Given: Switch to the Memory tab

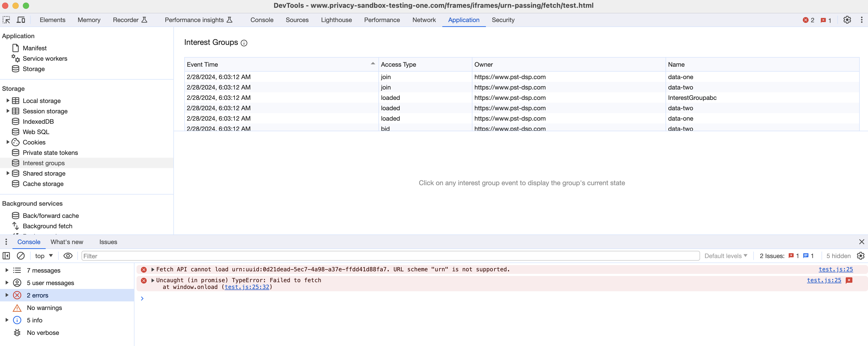Looking at the screenshot, I should click(x=89, y=20).
